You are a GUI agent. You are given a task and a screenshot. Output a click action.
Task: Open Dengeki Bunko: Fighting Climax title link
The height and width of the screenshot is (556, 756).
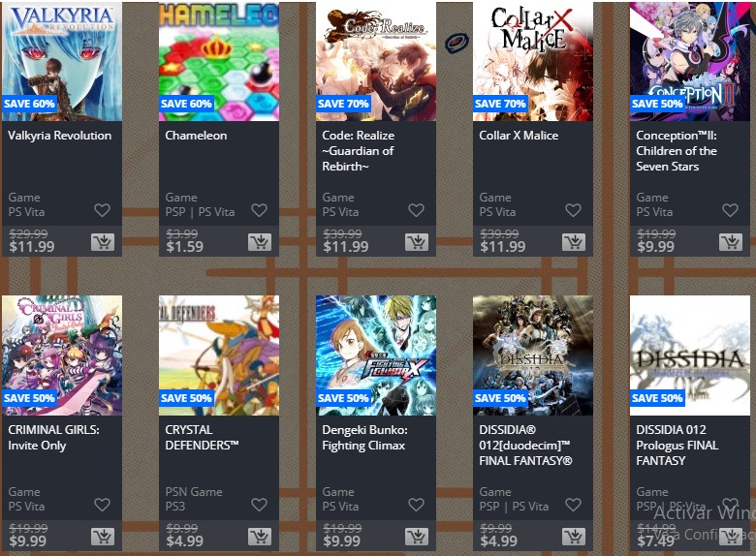365,438
